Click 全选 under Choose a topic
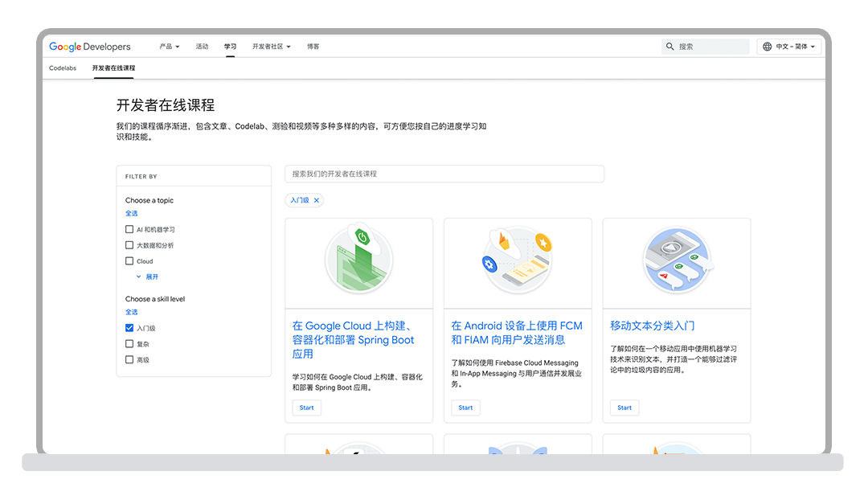 (x=131, y=214)
